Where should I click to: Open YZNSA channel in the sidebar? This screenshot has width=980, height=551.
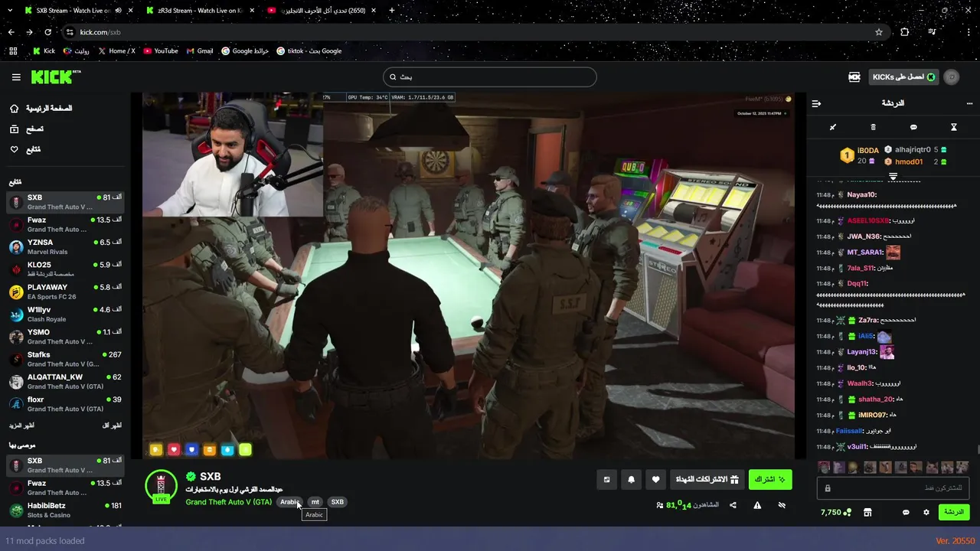[65, 247]
